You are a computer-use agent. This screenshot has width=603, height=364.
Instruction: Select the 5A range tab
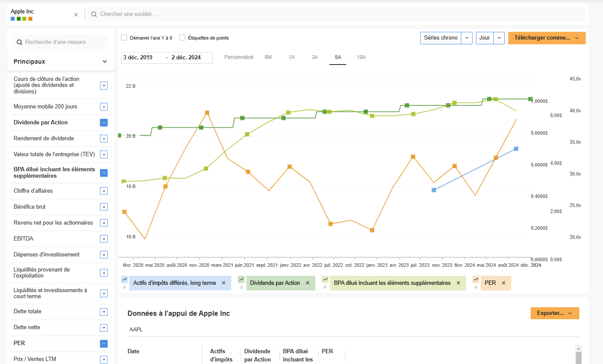pyautogui.click(x=338, y=57)
